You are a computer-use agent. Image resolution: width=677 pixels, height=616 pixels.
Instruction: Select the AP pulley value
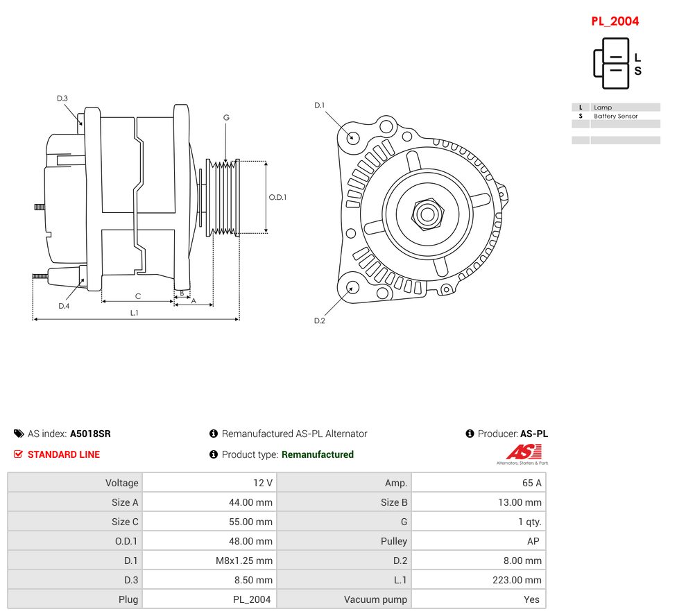coord(533,541)
